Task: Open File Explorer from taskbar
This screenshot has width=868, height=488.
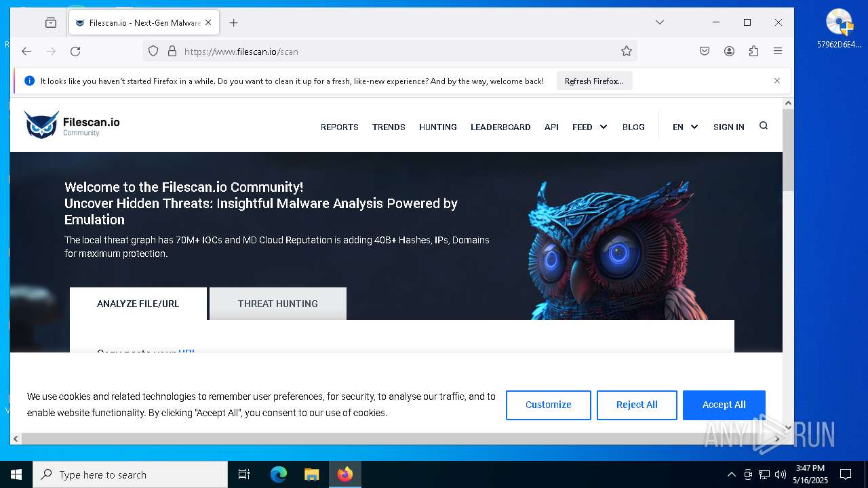Action: pyautogui.click(x=311, y=474)
